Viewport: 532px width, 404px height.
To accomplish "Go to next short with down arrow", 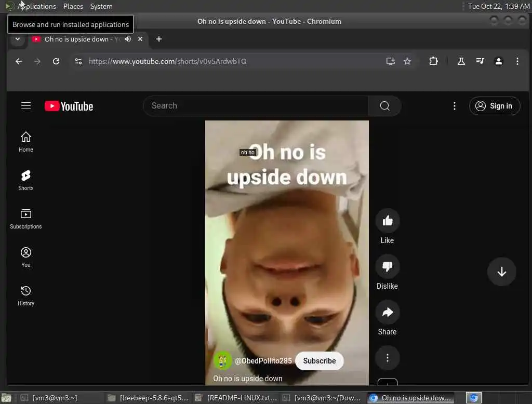I will [501, 272].
